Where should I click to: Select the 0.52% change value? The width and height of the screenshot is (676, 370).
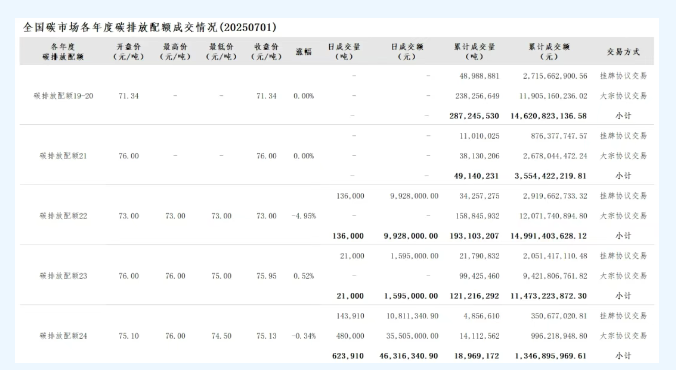(x=304, y=276)
